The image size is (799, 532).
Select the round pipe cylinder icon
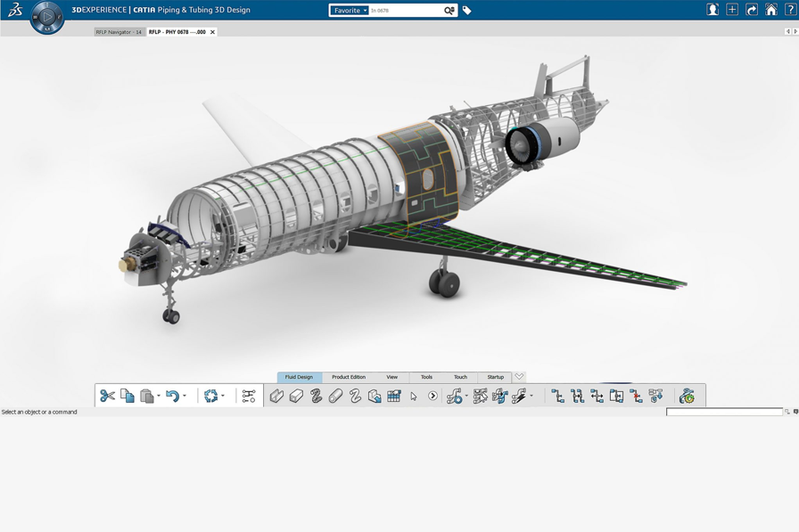pyautogui.click(x=335, y=396)
